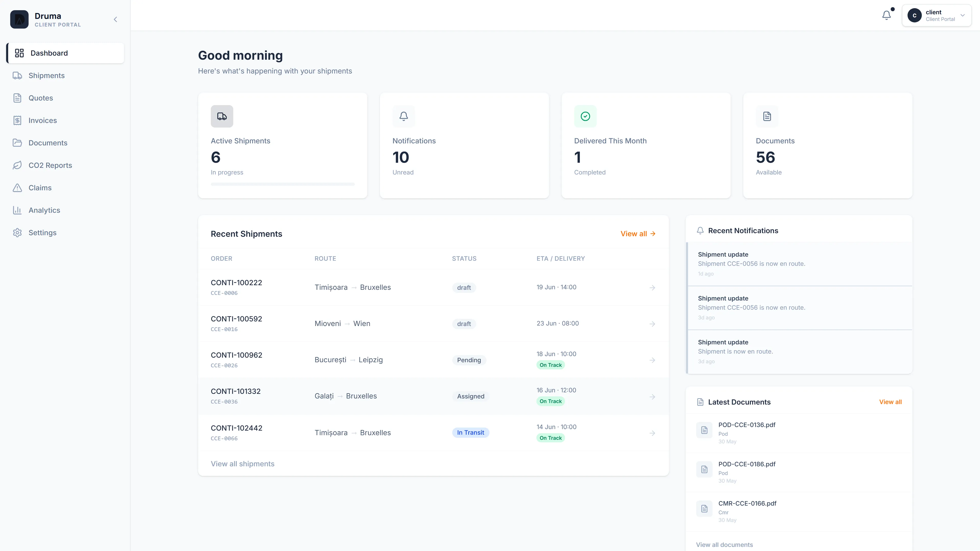
Task: Click View all in Latest Documents
Action: [x=890, y=402]
